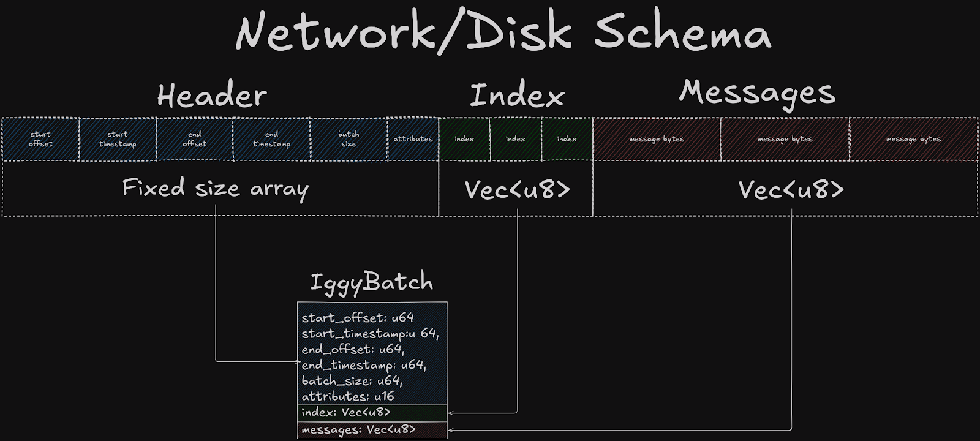The height and width of the screenshot is (441, 980).
Task: Select the leftmost green index block
Action: pos(464,139)
